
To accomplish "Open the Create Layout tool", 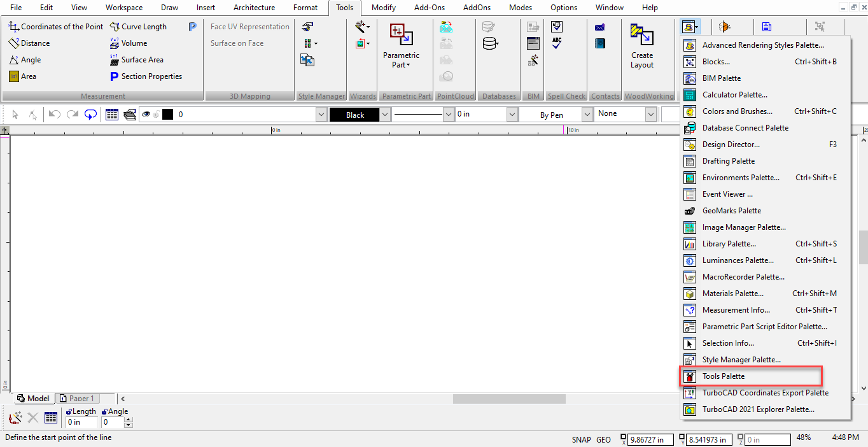I will point(641,46).
